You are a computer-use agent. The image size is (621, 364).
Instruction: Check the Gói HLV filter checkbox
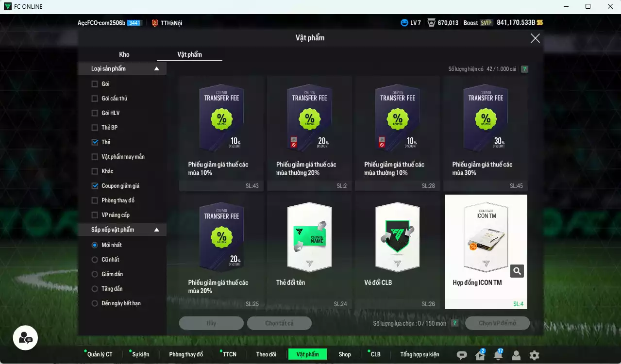(x=95, y=113)
